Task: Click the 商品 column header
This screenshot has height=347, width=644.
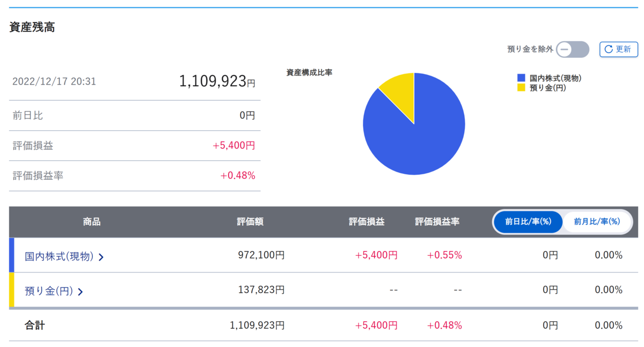Action: click(92, 222)
